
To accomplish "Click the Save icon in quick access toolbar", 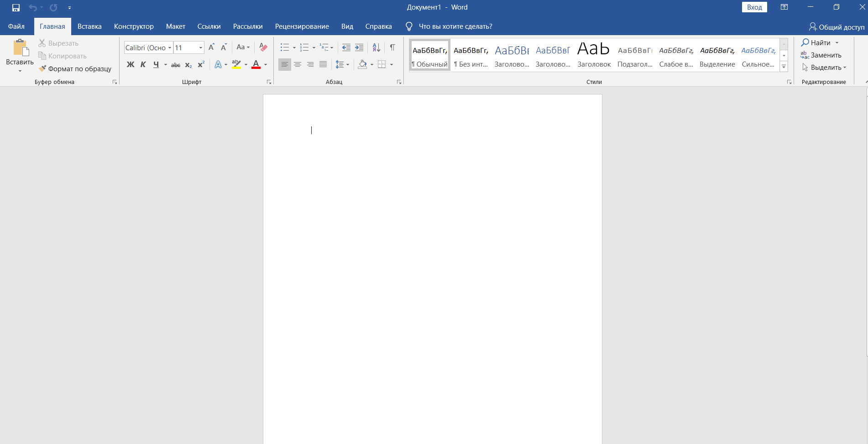I will click(x=16, y=7).
